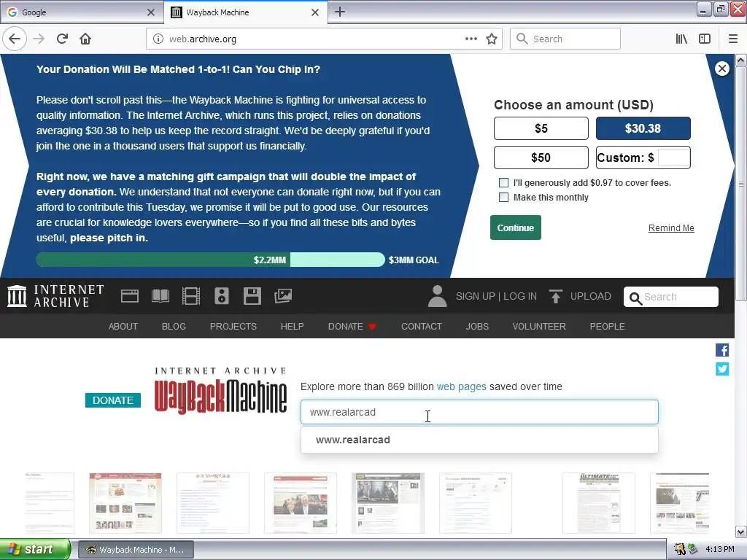Click the Remind Me link
Image resolution: width=747 pixels, height=560 pixels.
pyautogui.click(x=671, y=228)
